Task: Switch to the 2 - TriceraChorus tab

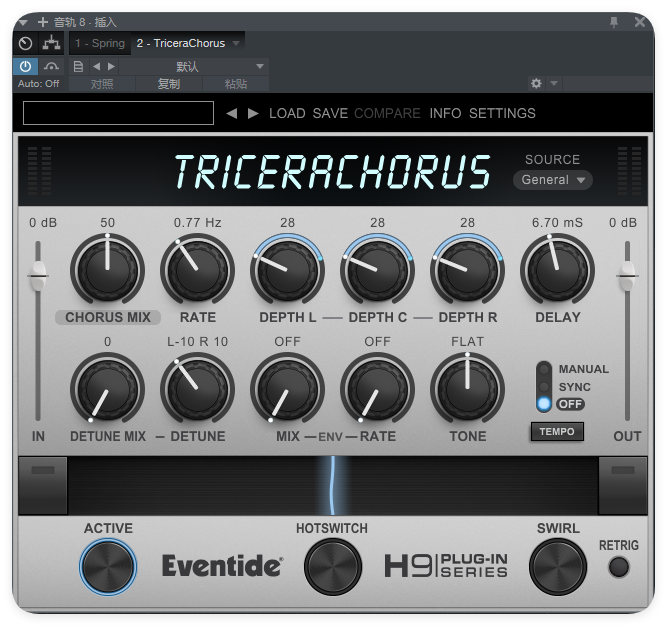Action: pos(181,43)
